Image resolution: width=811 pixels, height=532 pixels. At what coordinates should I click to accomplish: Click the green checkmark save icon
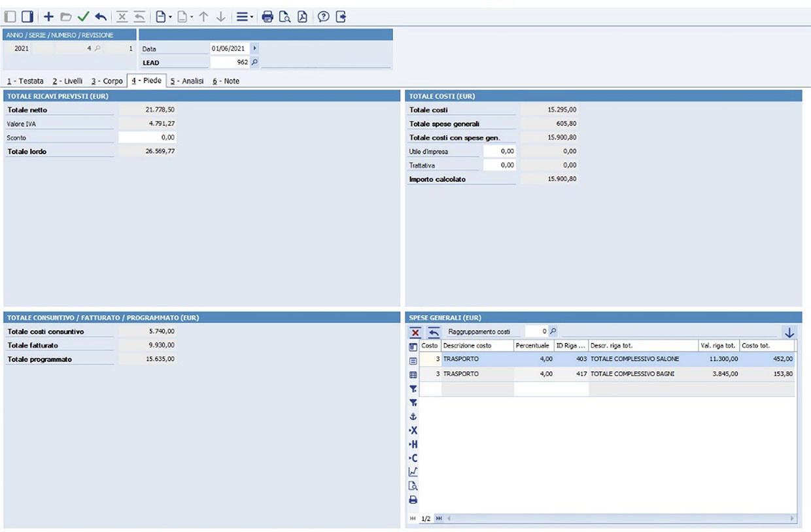pyautogui.click(x=83, y=17)
